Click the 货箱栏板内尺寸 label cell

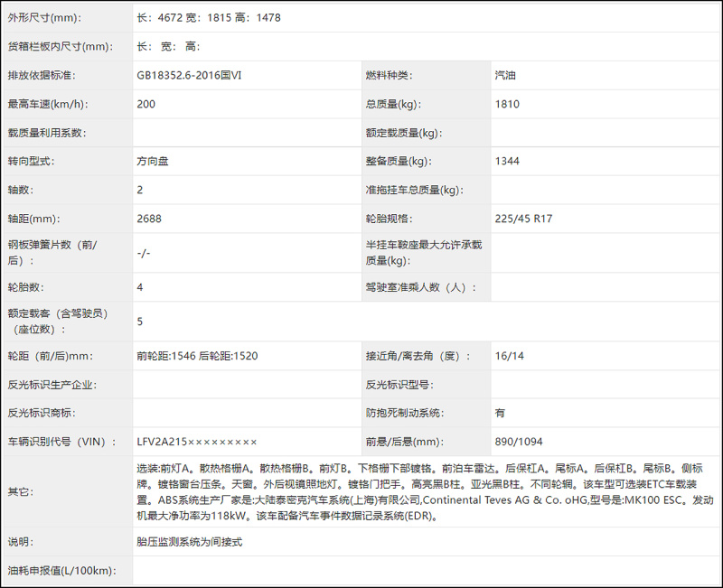[59, 44]
